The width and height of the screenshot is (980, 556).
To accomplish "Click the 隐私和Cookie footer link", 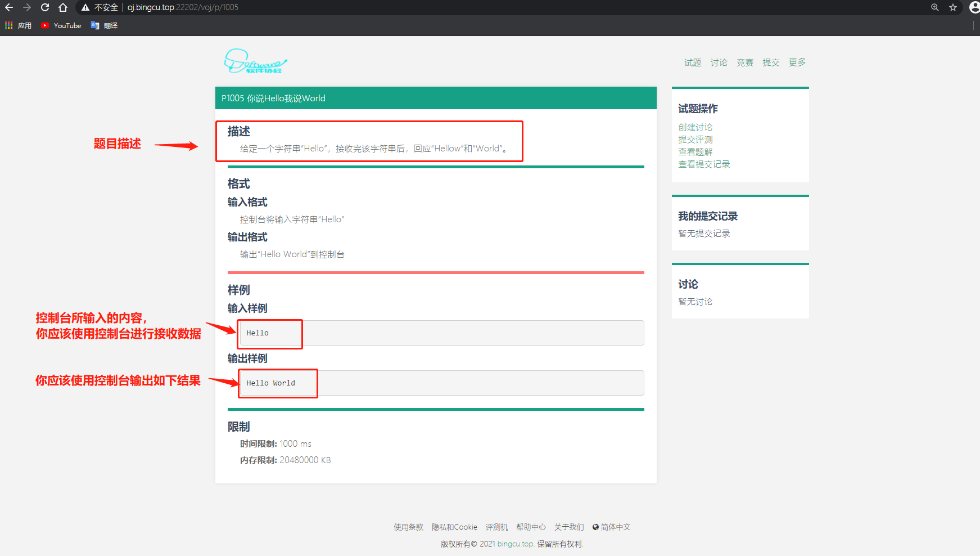I will point(454,527).
